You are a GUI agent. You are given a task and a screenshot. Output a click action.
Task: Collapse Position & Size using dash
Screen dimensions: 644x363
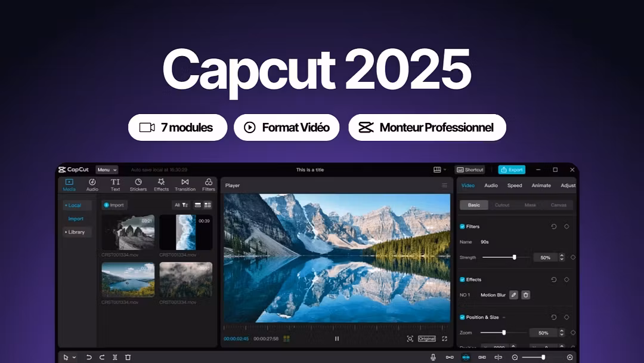(x=504, y=318)
